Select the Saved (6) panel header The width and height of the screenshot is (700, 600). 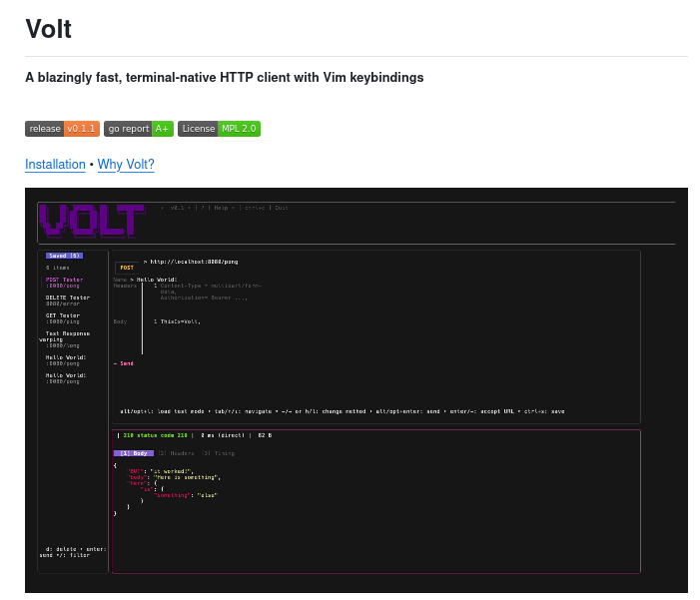click(x=64, y=256)
